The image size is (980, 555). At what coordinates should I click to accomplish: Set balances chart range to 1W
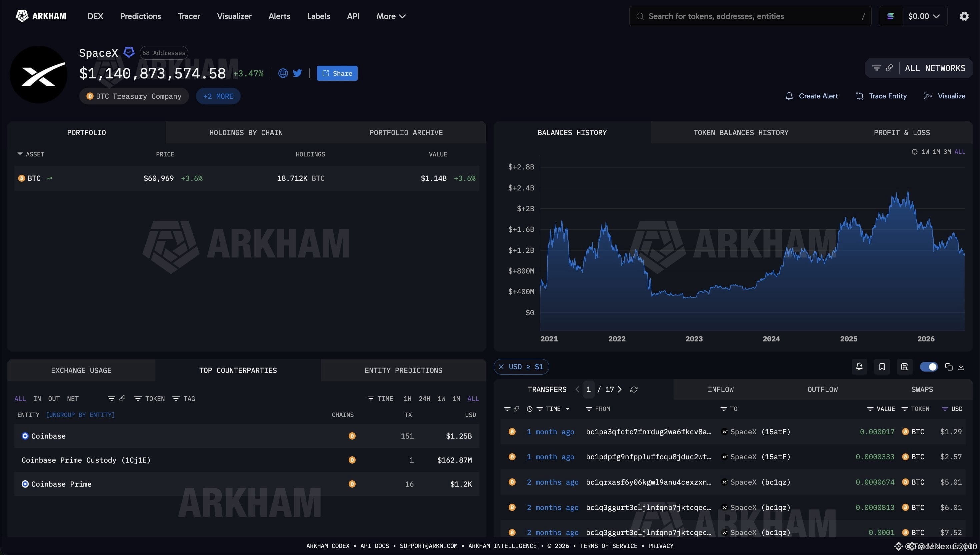point(925,152)
